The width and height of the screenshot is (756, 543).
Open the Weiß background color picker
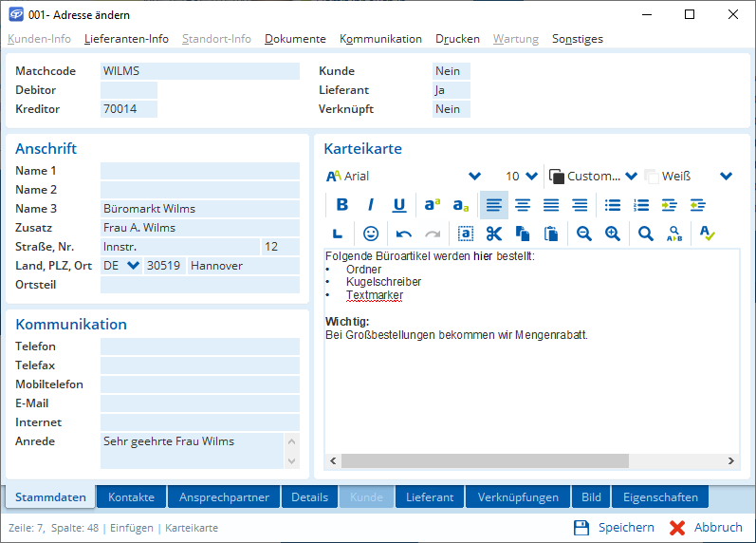pos(727,177)
